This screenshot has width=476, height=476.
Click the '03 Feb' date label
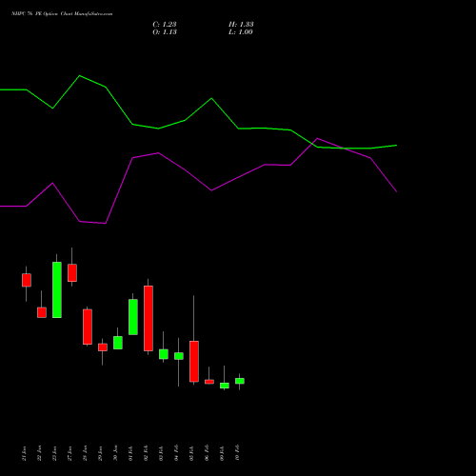click(161, 453)
